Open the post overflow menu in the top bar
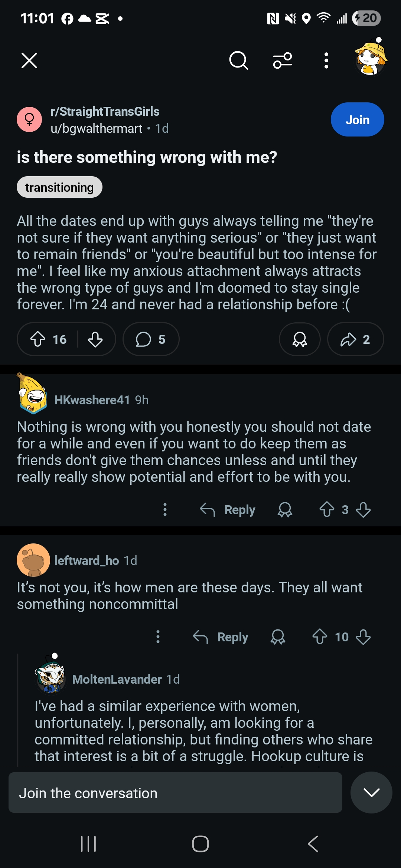The image size is (401, 868). [326, 60]
